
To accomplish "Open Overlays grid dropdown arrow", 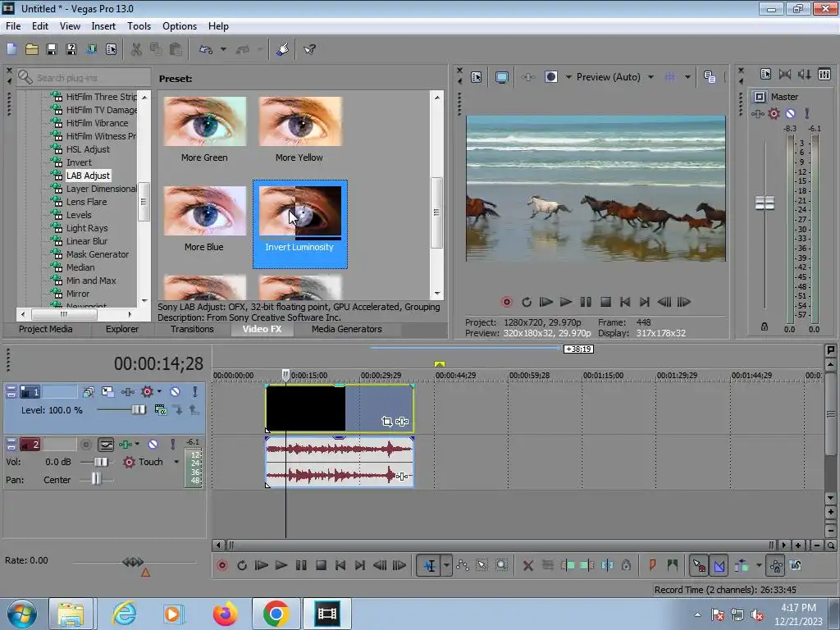I will pos(687,77).
